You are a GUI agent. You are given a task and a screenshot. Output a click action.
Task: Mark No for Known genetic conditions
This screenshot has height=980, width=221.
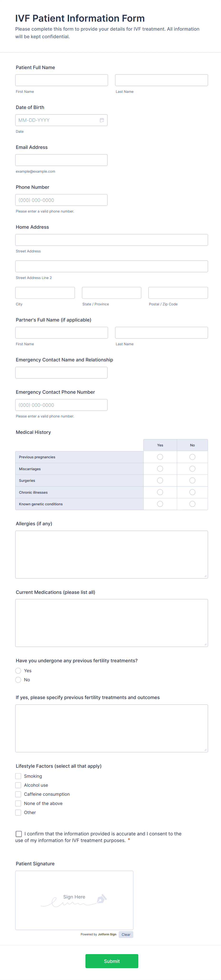click(x=192, y=504)
